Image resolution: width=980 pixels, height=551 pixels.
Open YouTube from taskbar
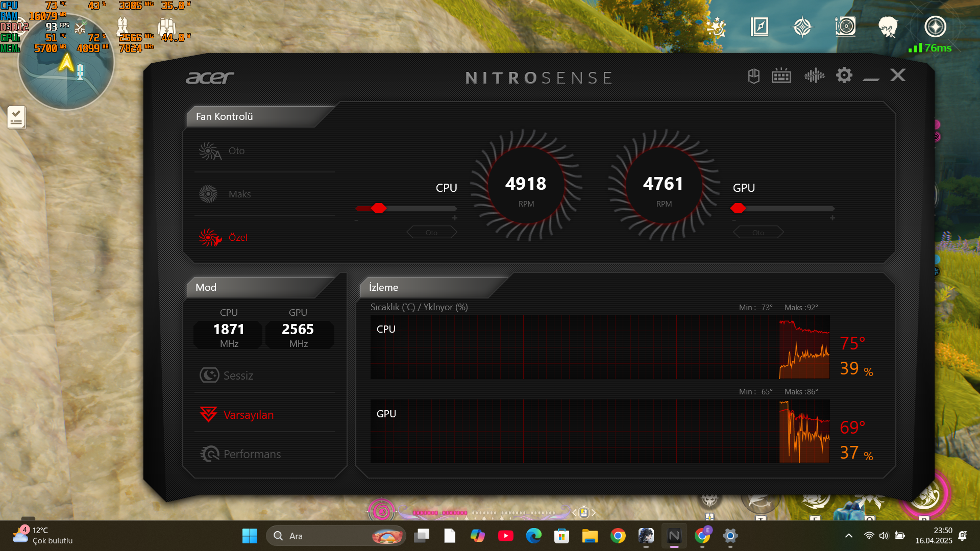506,536
